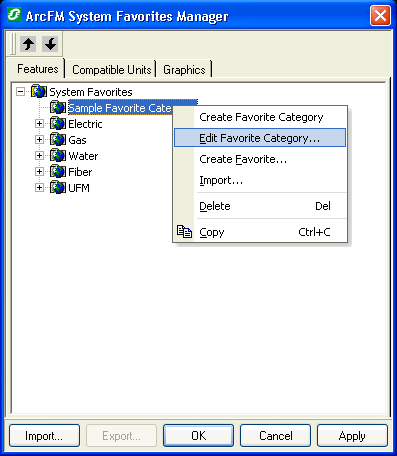Collapse the System Favorites root node

[x=21, y=92]
